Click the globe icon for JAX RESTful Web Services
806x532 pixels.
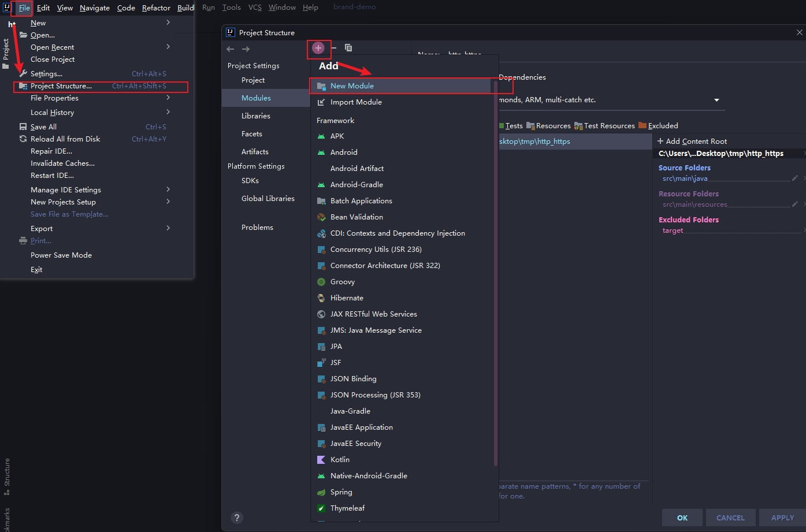pyautogui.click(x=321, y=314)
